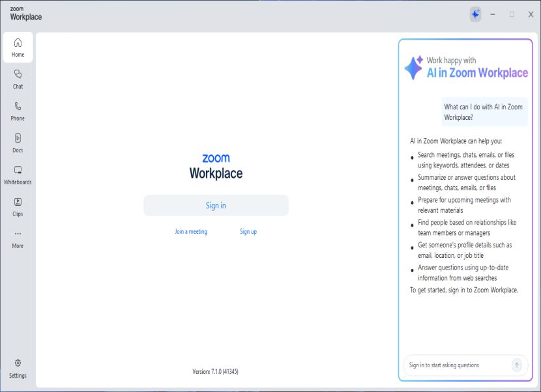Click the send arrow in AI panel
The image size is (541, 392).
click(516, 365)
